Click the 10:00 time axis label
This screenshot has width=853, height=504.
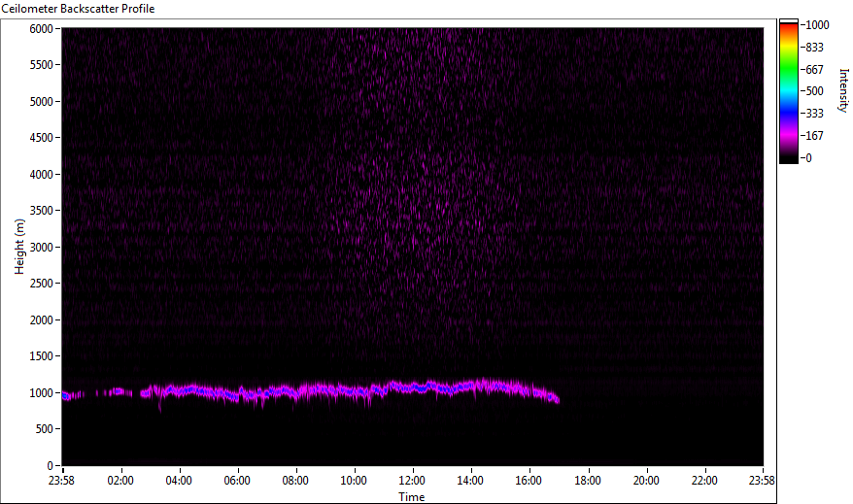pyautogui.click(x=354, y=481)
